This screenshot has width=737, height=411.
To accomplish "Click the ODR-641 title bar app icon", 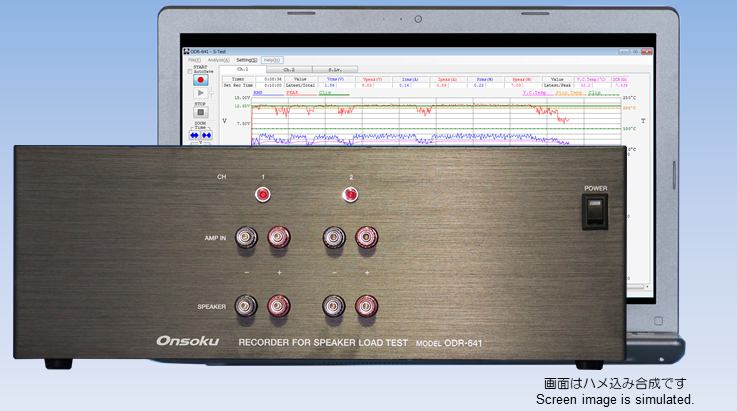I will point(186,52).
